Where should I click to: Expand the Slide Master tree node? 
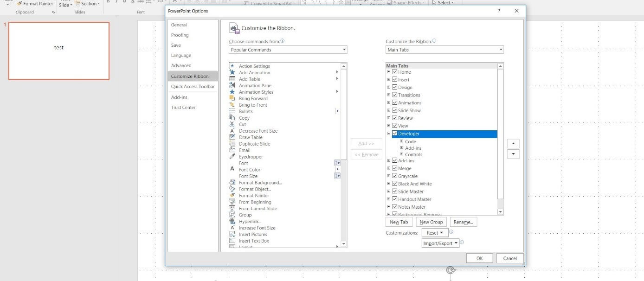[x=389, y=192]
